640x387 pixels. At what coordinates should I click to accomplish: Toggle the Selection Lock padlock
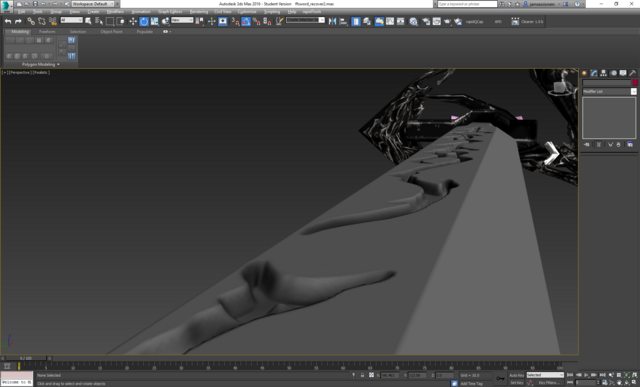[362, 375]
